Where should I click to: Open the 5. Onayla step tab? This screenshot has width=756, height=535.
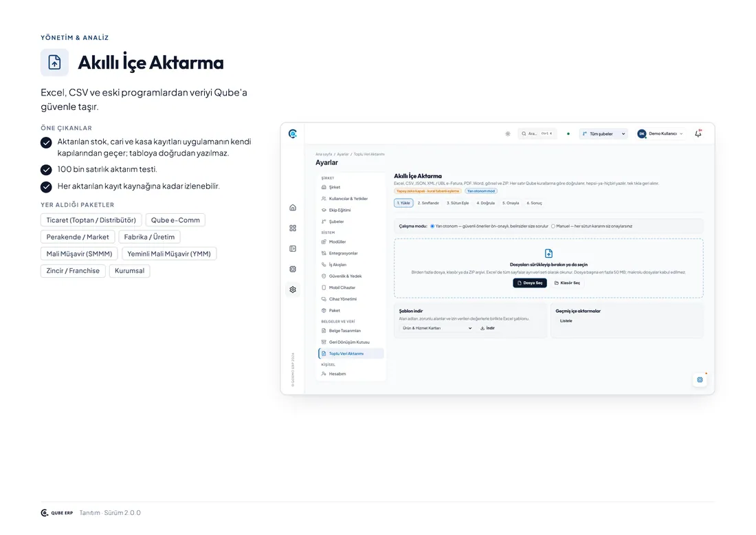click(511, 203)
